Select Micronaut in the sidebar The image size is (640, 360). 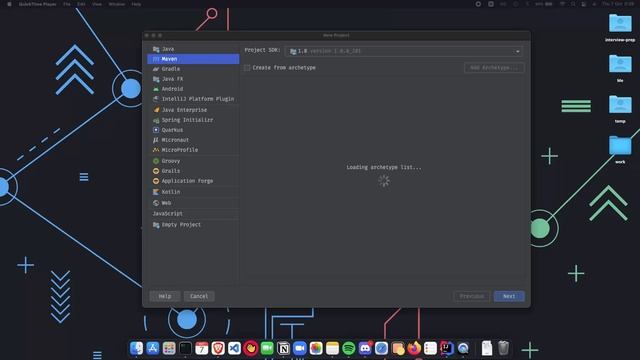pyautogui.click(x=193, y=140)
